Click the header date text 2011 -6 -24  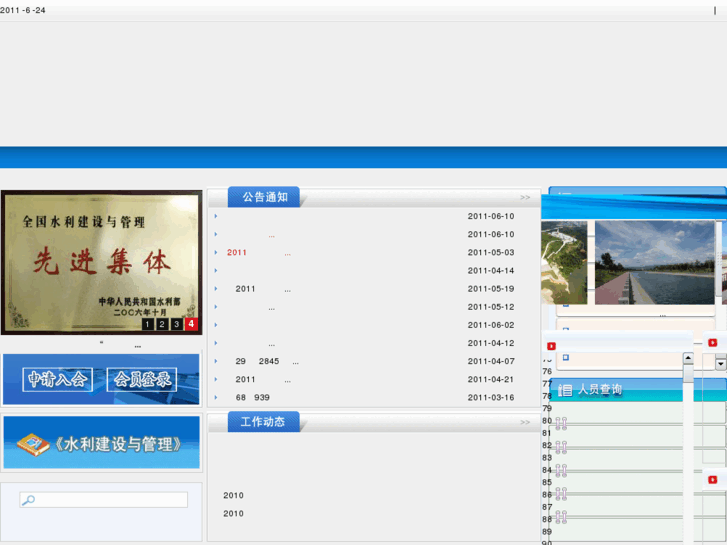point(23,10)
